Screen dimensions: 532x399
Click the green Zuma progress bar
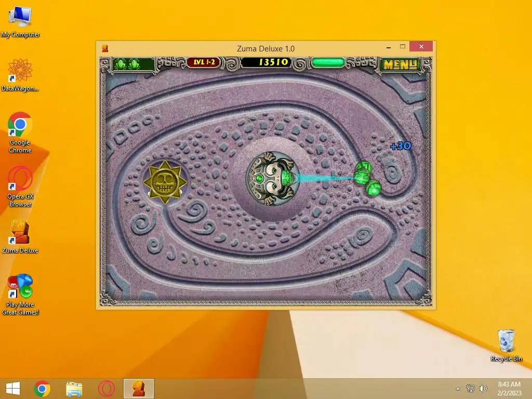coord(328,62)
